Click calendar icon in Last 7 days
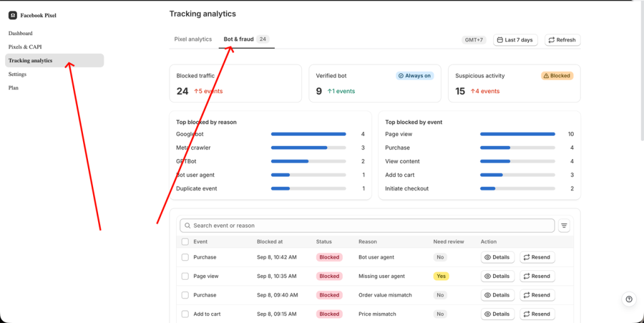 (500, 40)
